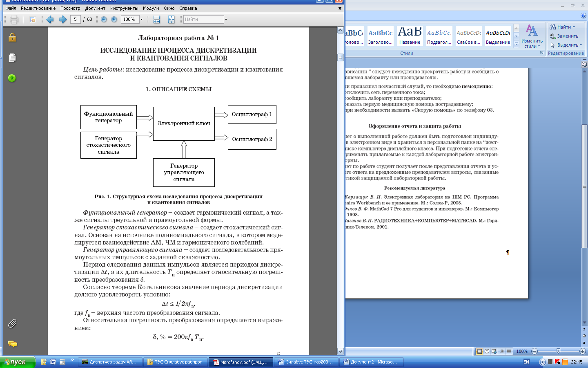Click Изменить стили button in Word
The image size is (588, 368).
coord(532,36)
